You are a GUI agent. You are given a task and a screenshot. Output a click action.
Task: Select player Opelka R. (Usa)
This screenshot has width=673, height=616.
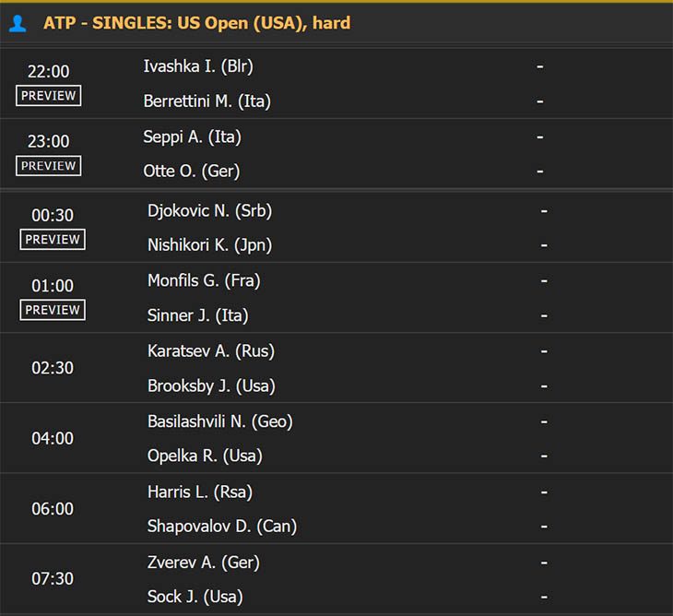(x=205, y=456)
